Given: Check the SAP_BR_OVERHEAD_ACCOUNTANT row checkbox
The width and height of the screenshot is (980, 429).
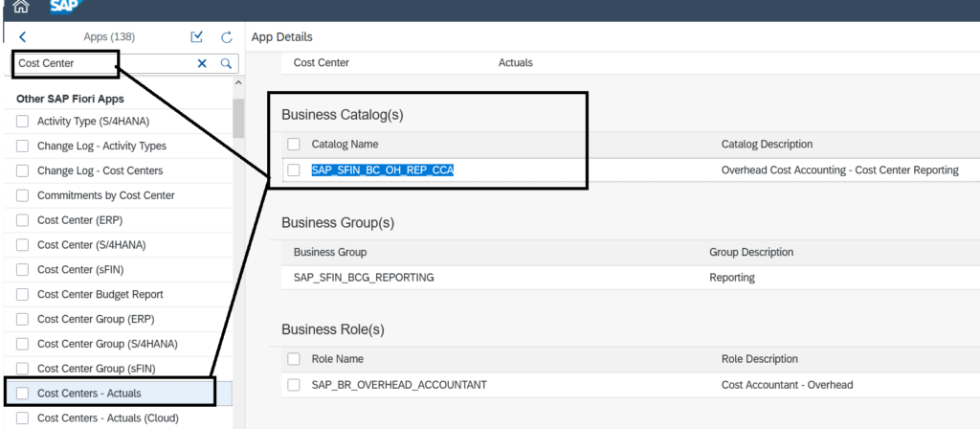Looking at the screenshot, I should [294, 385].
